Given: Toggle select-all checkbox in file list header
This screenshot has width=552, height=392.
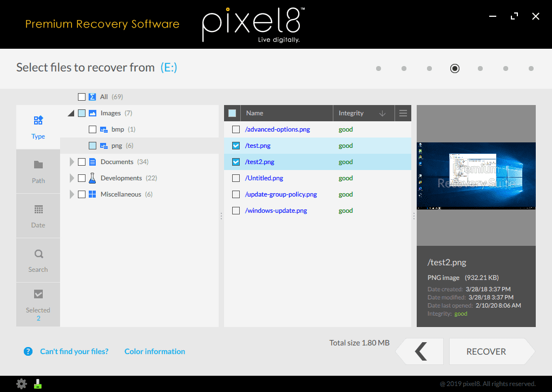Looking at the screenshot, I should [x=232, y=113].
